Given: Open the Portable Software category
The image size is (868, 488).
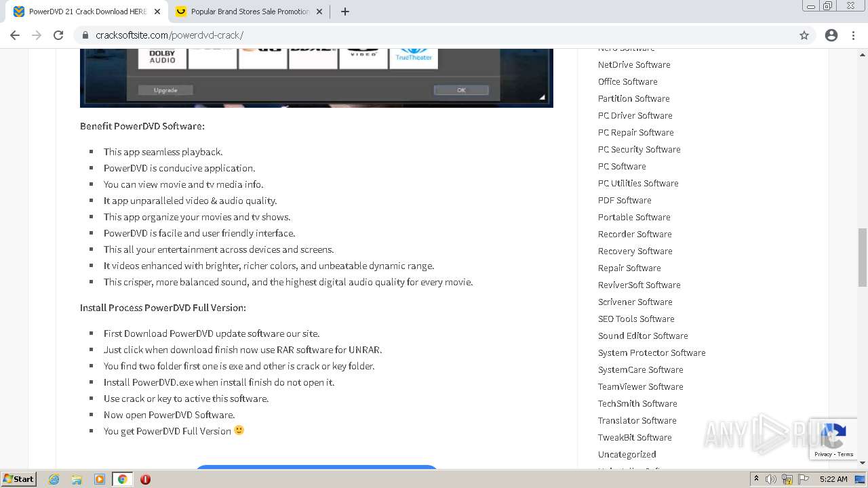Looking at the screenshot, I should [634, 217].
